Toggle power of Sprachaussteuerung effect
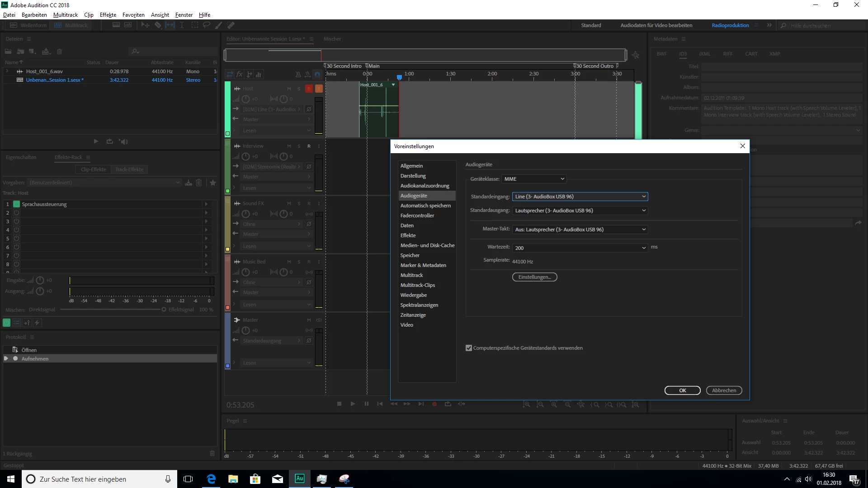 pyautogui.click(x=16, y=204)
